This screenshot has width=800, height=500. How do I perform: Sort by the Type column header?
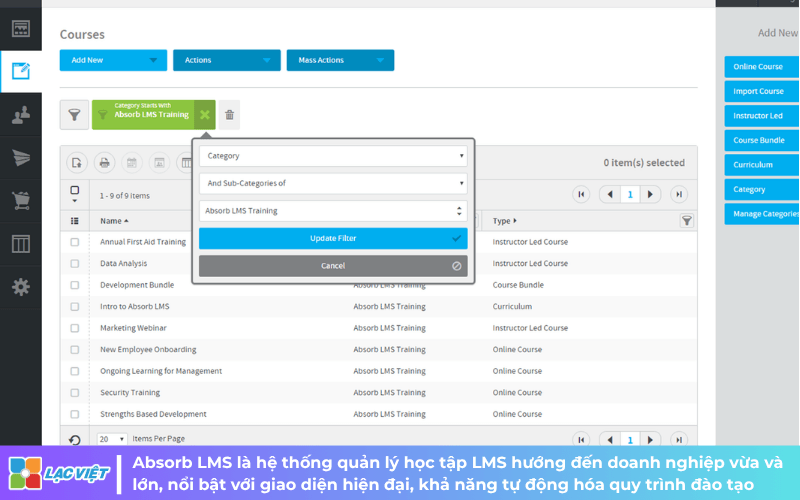[x=505, y=221]
